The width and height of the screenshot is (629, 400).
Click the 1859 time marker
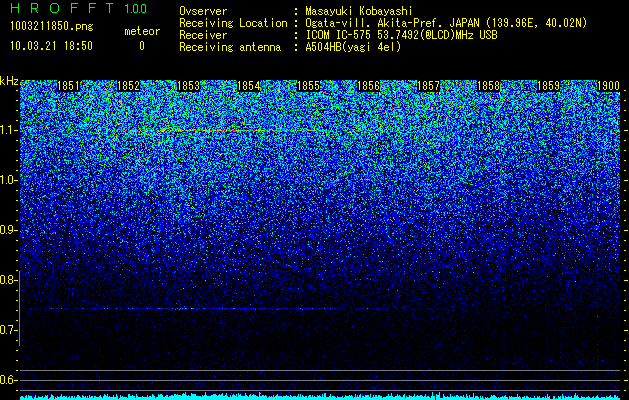coord(548,86)
